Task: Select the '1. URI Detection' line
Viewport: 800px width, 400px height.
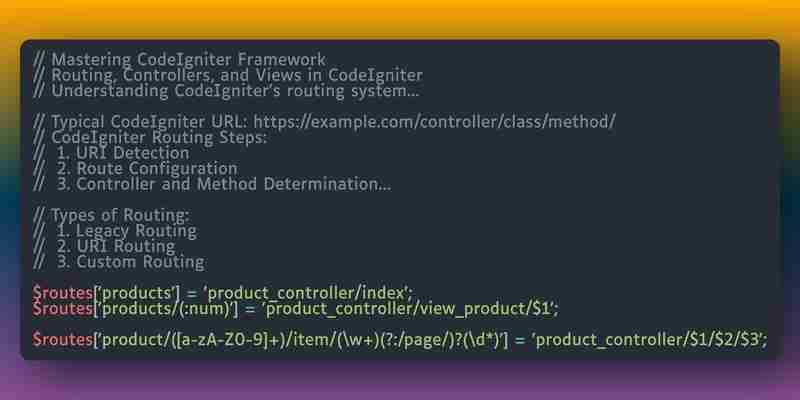Action: pyautogui.click(x=111, y=153)
